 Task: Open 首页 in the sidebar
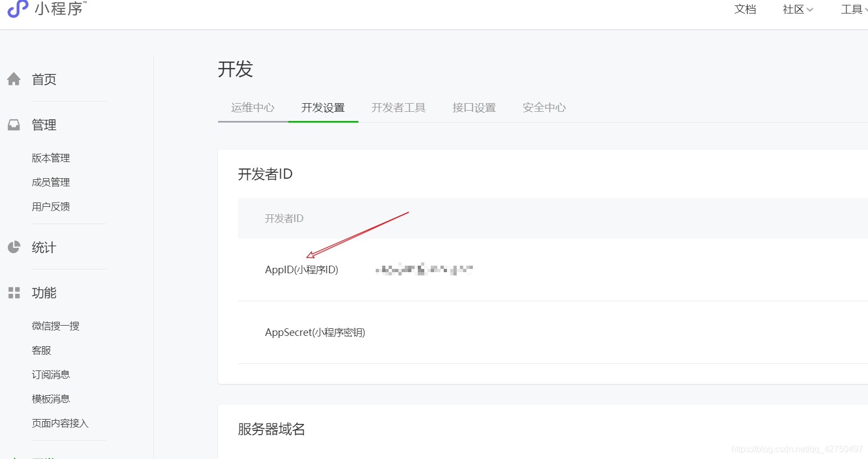coord(44,79)
